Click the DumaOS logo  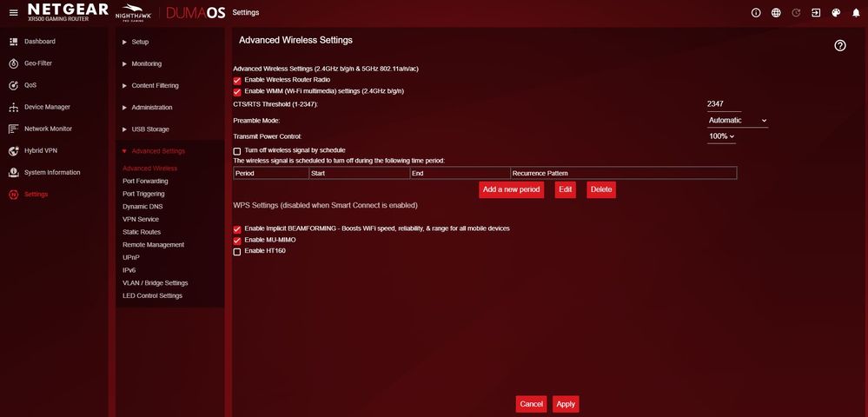195,13
